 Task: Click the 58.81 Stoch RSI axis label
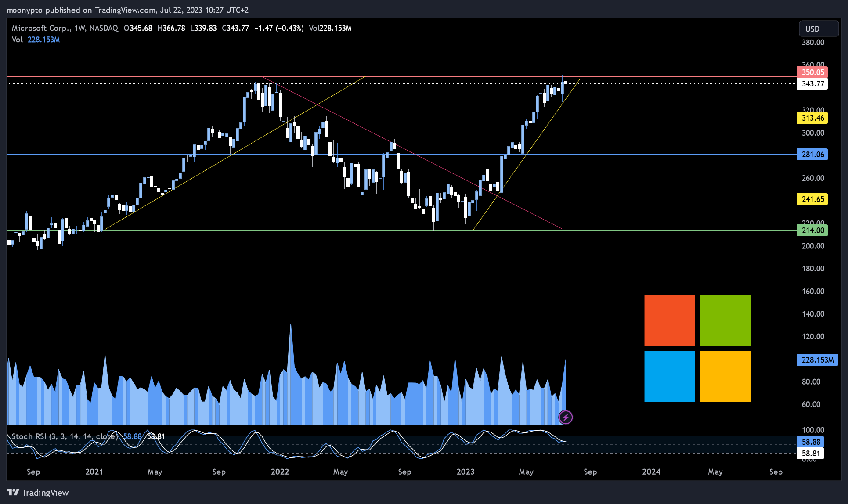click(x=810, y=454)
